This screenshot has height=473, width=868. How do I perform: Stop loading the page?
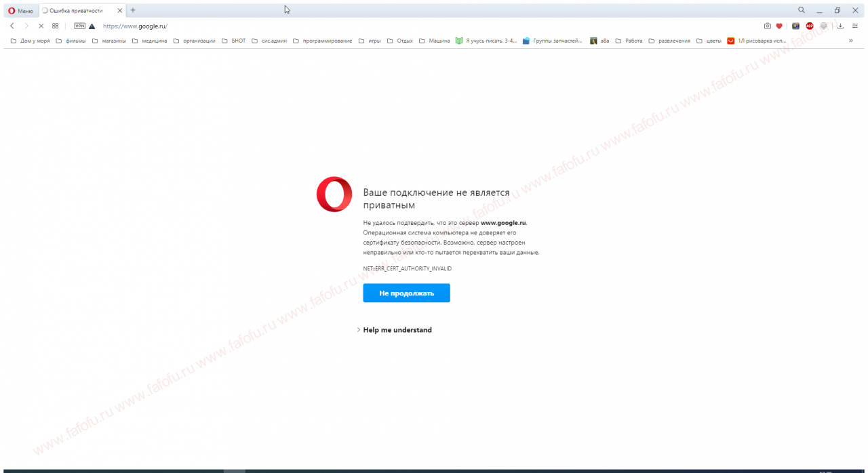(41, 26)
